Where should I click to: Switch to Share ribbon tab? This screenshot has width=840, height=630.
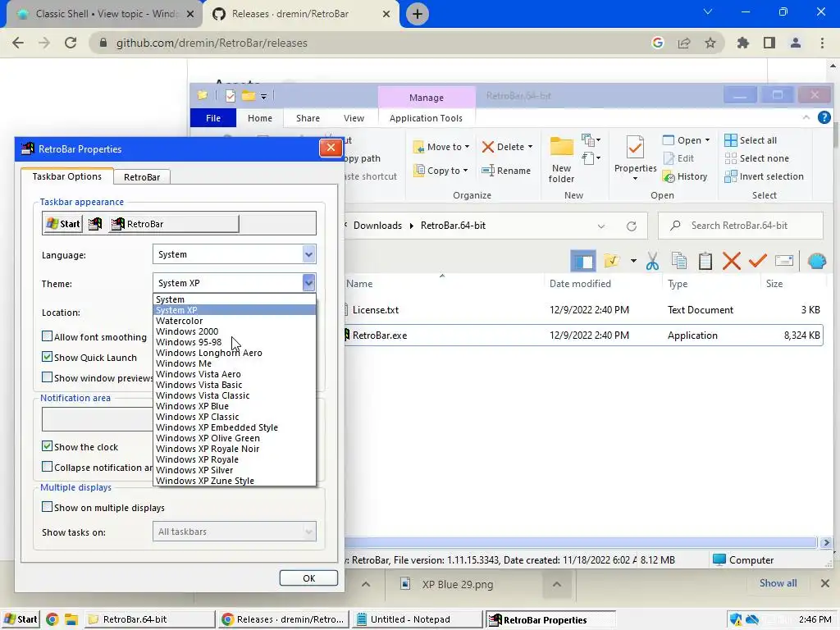coord(308,118)
